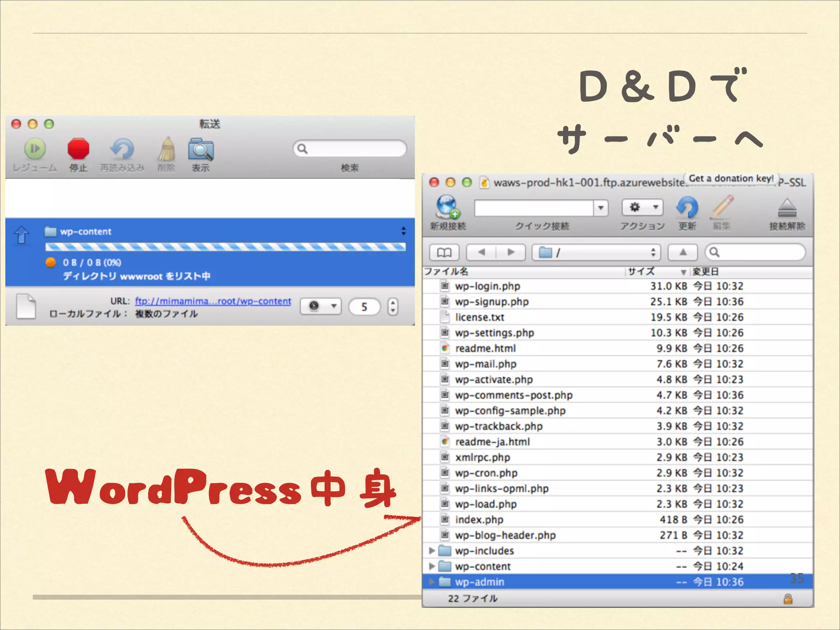Click the 表示 magnifier folder icon
The image size is (840, 630).
point(201,149)
